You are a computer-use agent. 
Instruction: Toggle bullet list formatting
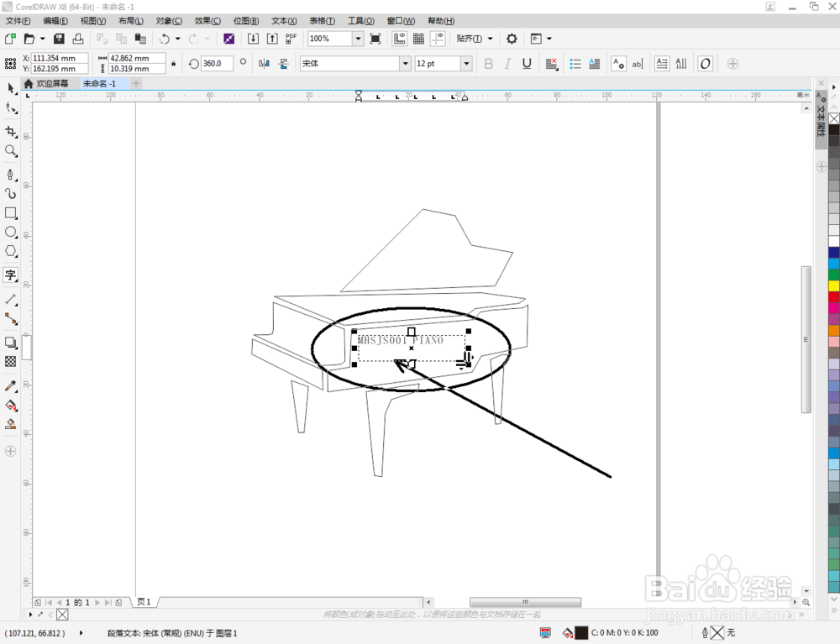pyautogui.click(x=575, y=64)
